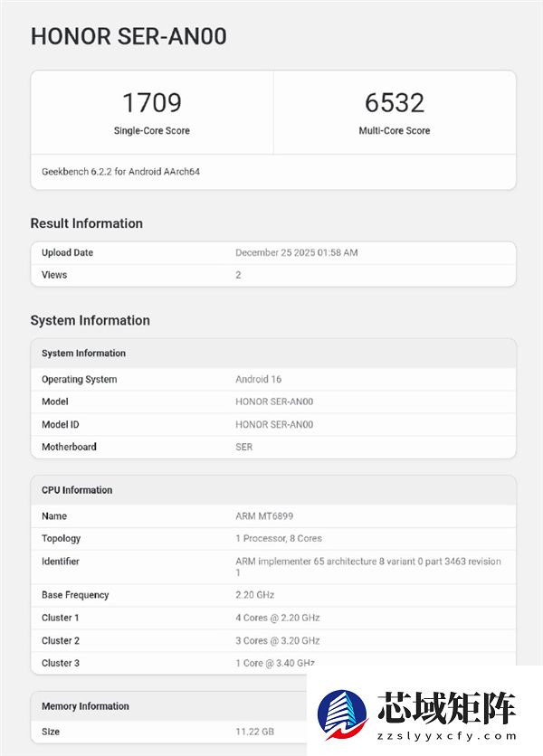The width and height of the screenshot is (543, 756).
Task: Click the zzslyyxcfy.com watermark URL text
Action: click(446, 737)
